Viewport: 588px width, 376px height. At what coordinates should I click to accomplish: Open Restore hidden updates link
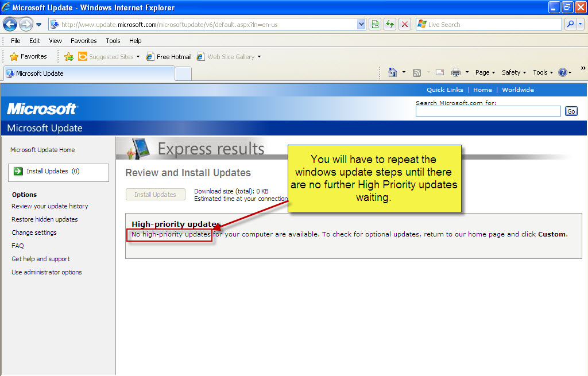point(45,219)
